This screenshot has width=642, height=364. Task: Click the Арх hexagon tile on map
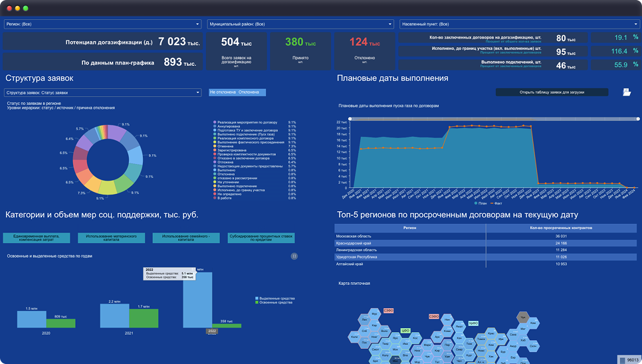tap(437, 337)
